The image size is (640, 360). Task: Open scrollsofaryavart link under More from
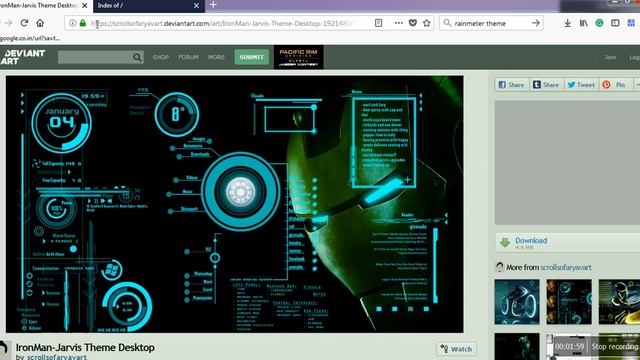point(566,267)
